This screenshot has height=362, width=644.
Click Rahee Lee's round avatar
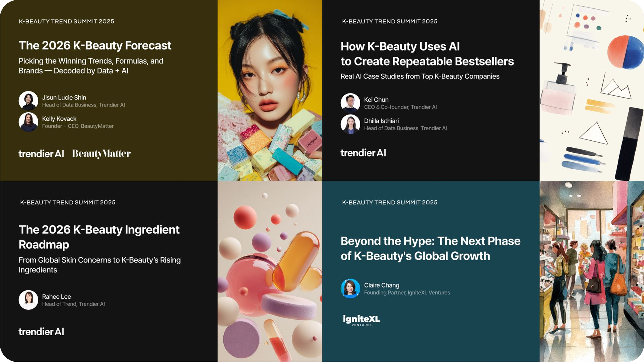coord(28,300)
